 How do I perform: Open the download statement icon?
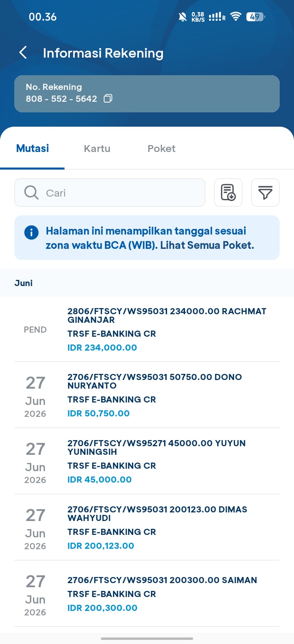[228, 192]
